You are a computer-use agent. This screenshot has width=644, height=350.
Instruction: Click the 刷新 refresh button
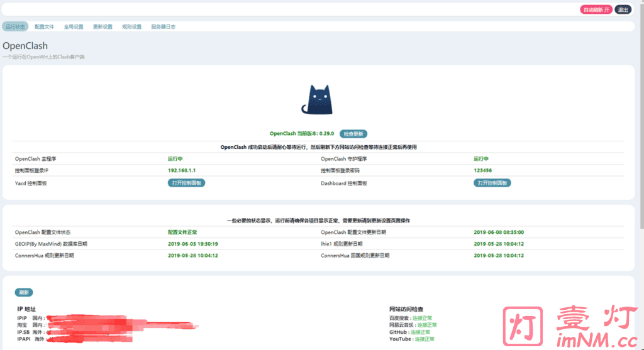pos(24,292)
